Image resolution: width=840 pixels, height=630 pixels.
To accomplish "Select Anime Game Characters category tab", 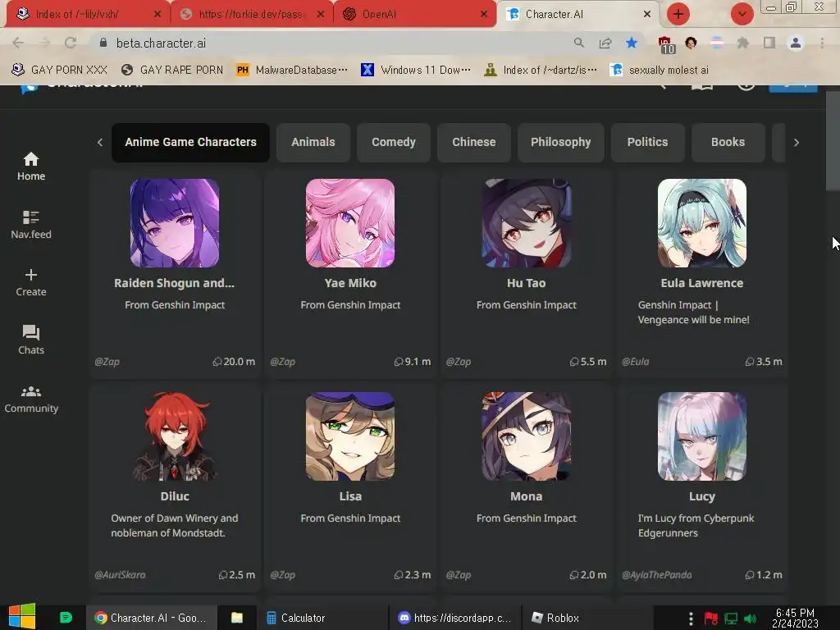I will [190, 143].
